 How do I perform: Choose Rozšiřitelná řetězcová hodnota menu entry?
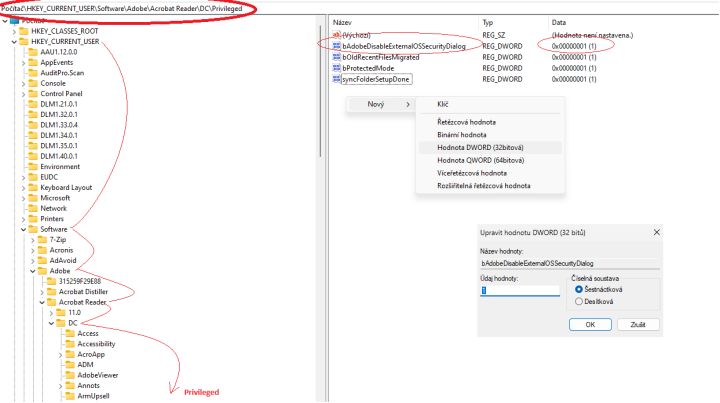pos(489,186)
